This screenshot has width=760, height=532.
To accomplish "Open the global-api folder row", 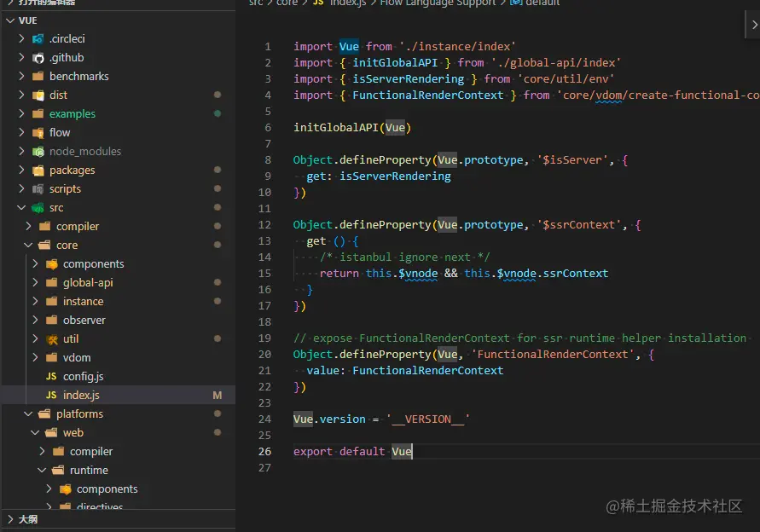I will (x=119, y=283).
